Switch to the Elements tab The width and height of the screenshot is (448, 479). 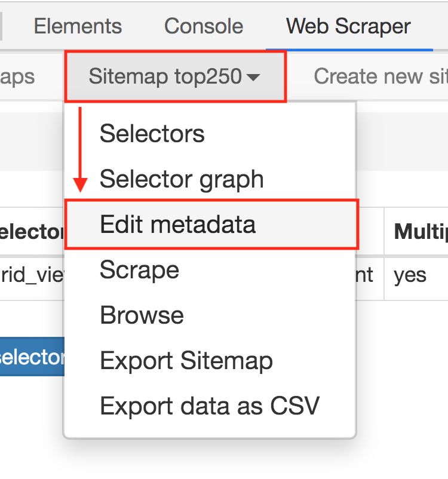(x=78, y=26)
